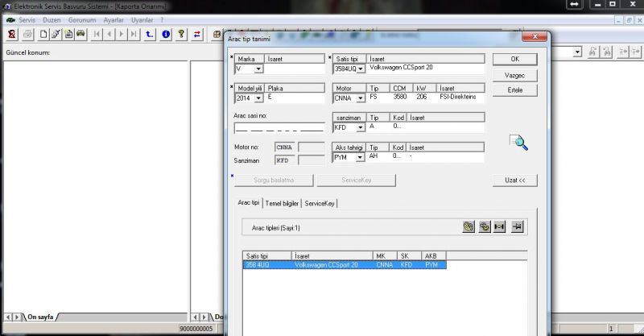Screen dimensions: 644x336
Task: Select the On sayfa sheet tab
Action: coord(40,317)
